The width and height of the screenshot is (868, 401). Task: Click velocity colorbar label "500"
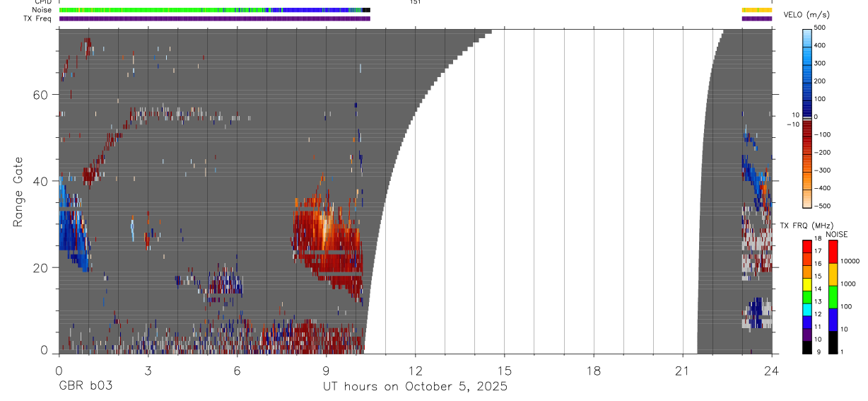tap(820, 28)
